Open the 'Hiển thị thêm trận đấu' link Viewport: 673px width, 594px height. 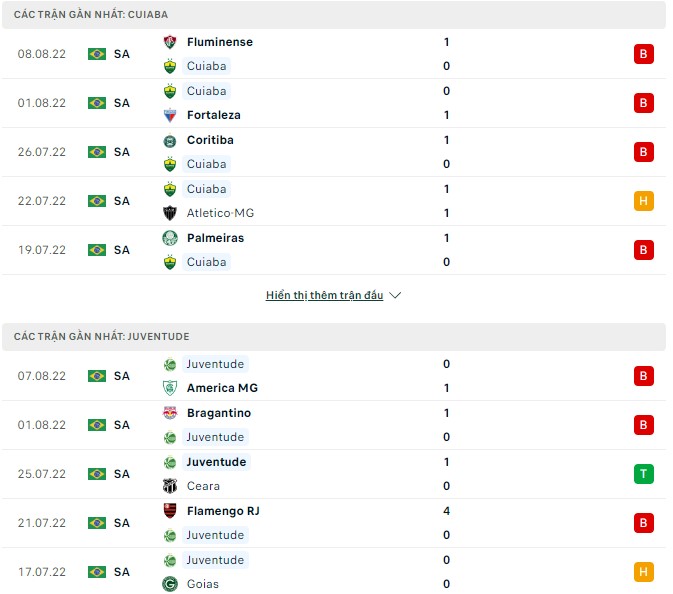point(325,296)
